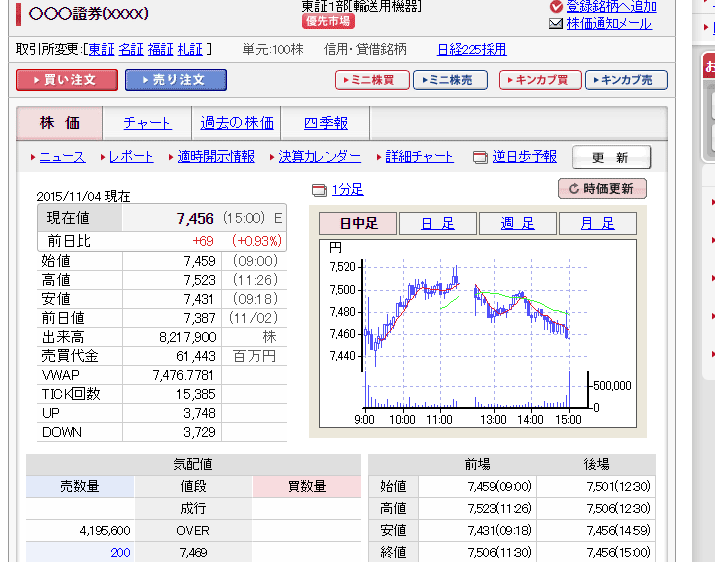
Task: Click the 日経225採用 link
Action: (471, 49)
